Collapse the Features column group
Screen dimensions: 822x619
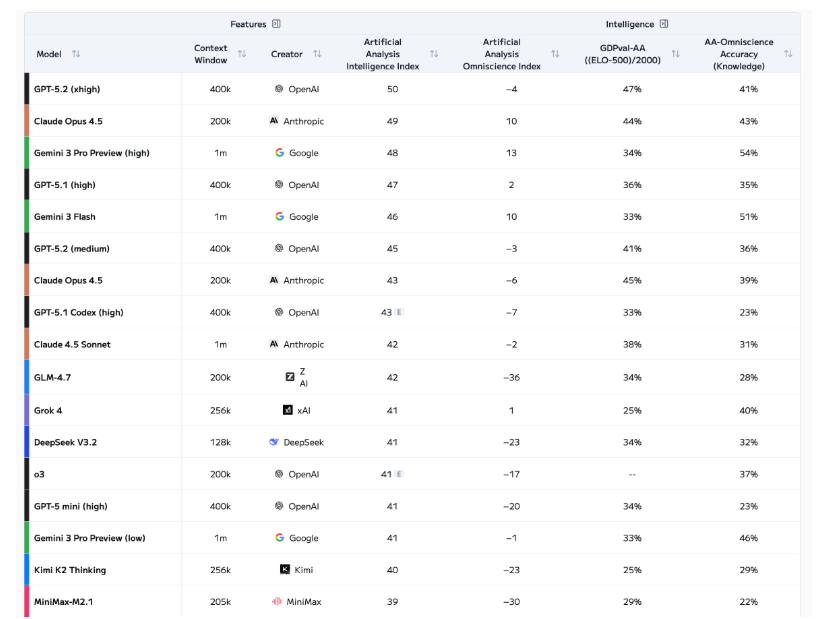(x=276, y=24)
